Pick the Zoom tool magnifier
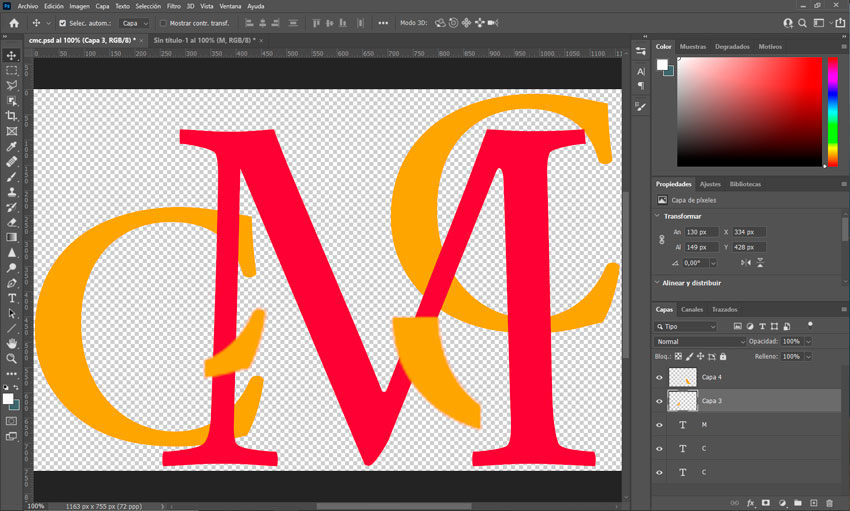 pos(12,358)
